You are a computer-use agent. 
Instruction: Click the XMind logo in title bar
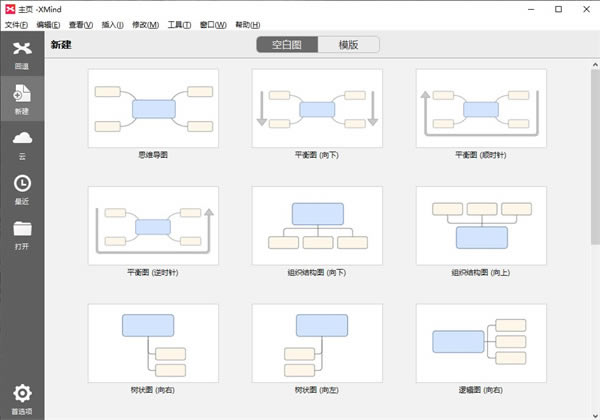[x=9, y=9]
